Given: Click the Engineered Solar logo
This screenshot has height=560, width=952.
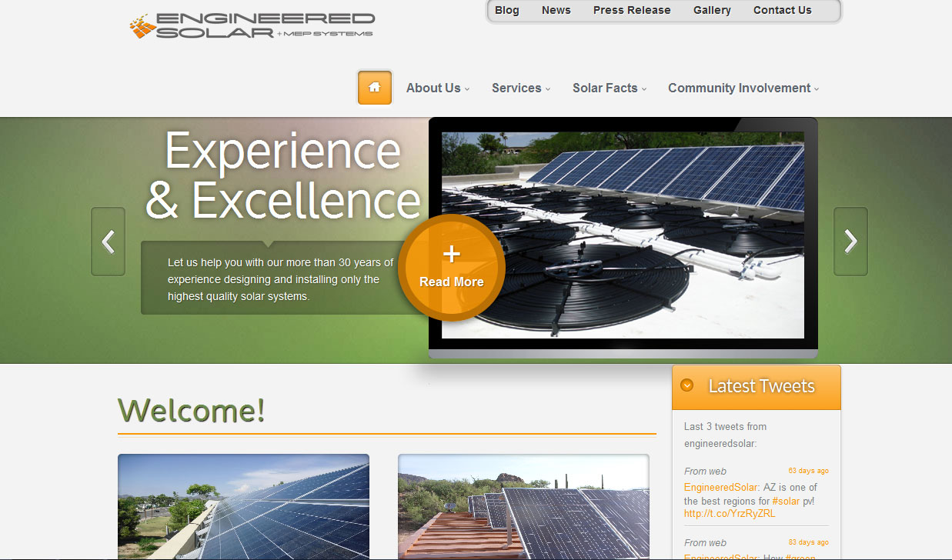Looking at the screenshot, I should coord(252,25).
